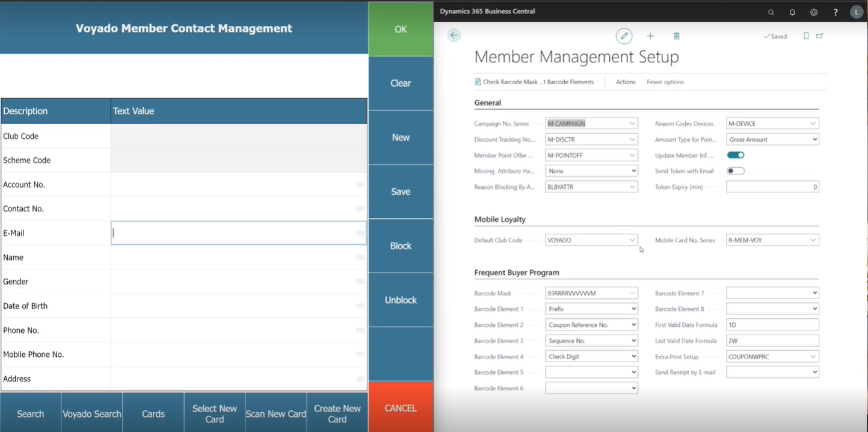Click the bookmark icon near Saved
This screenshot has width=868, height=432.
coord(806,36)
